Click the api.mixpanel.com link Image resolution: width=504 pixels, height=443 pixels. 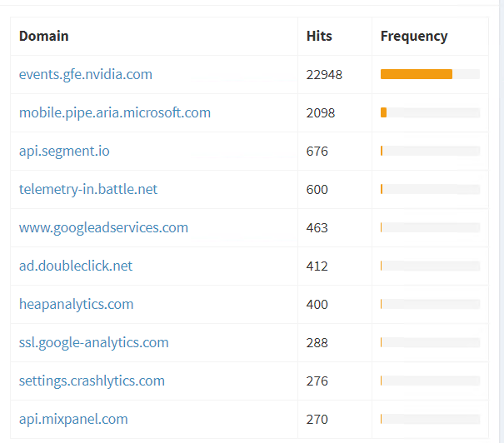click(x=73, y=419)
